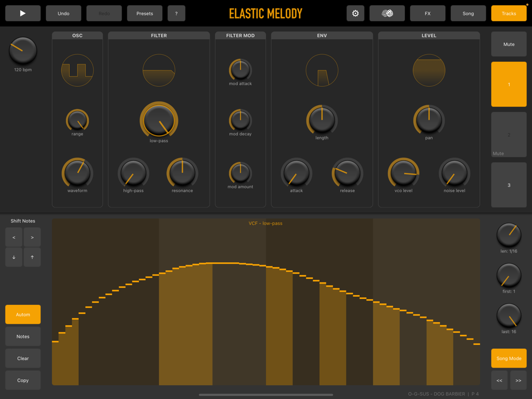Open settings with the gear icon
This screenshot has height=399, width=532.
pyautogui.click(x=355, y=13)
